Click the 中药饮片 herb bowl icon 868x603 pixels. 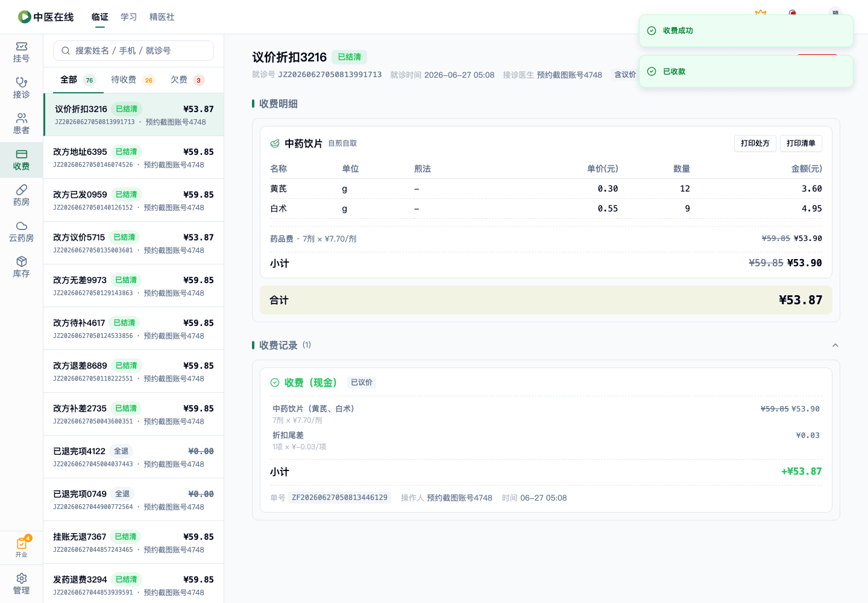275,143
